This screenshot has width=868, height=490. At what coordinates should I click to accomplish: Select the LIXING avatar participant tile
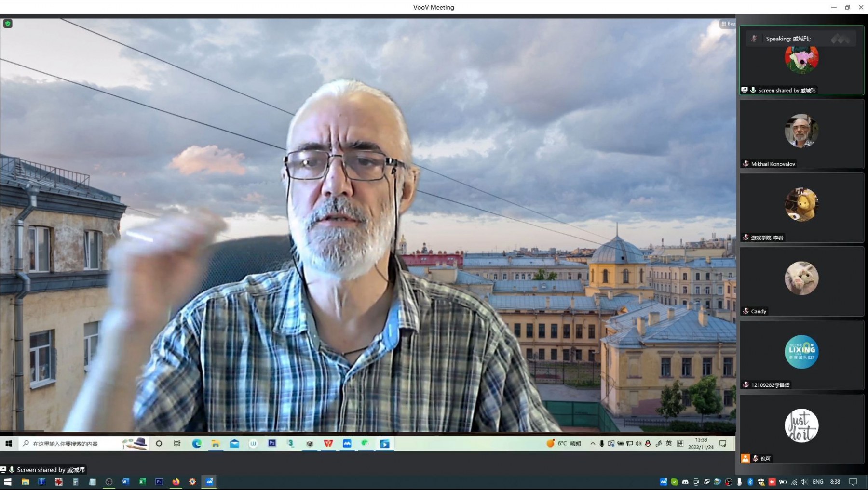coord(801,355)
